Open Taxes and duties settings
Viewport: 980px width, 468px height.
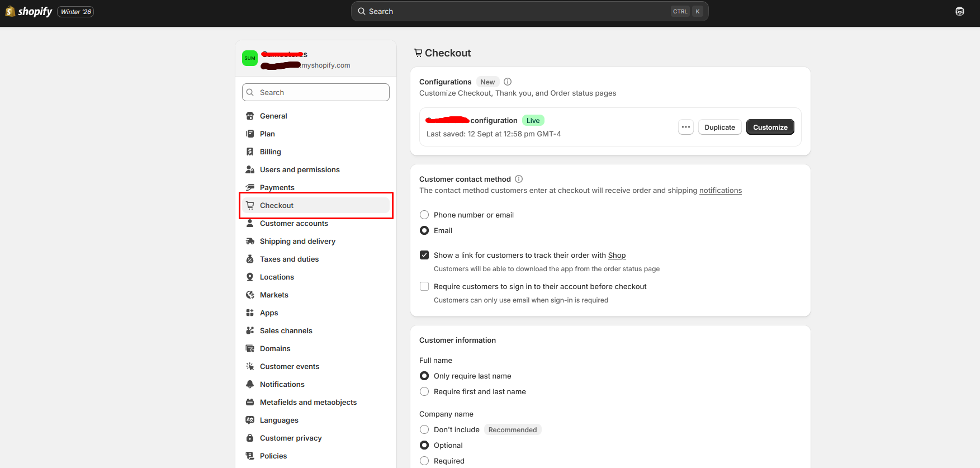pos(289,259)
